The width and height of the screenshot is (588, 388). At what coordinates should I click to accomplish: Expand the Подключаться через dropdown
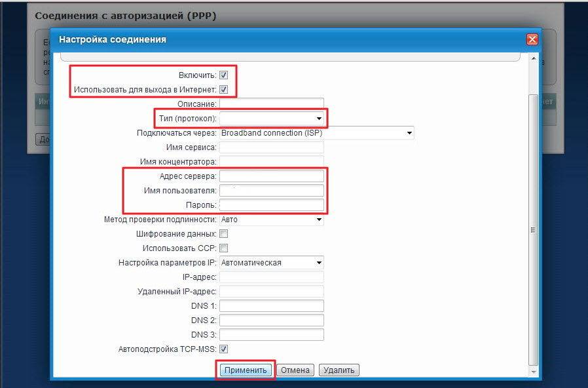(x=316, y=133)
